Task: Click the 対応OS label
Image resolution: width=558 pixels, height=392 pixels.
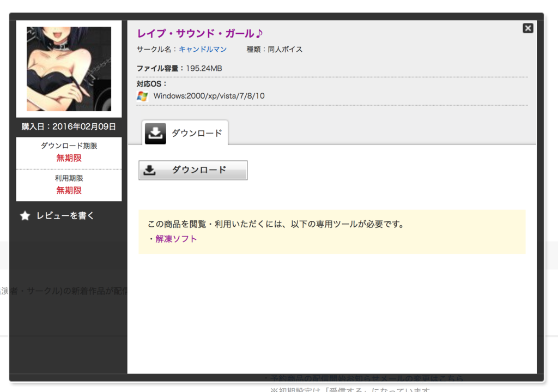Action: [x=151, y=84]
